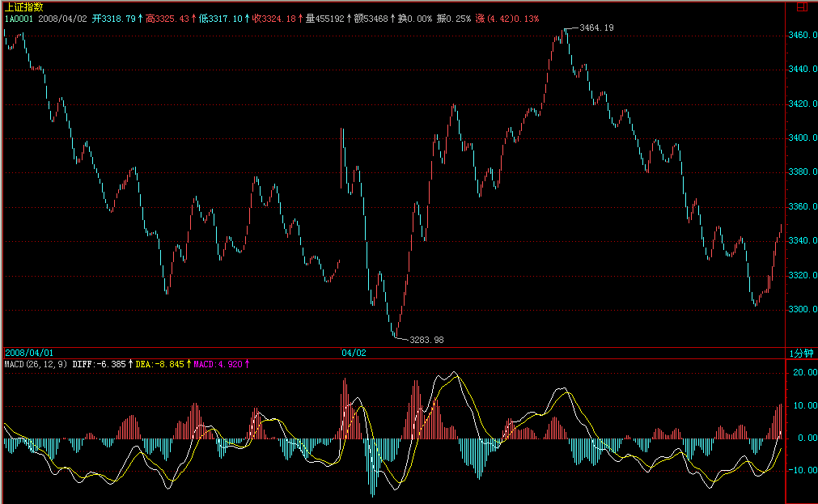The image size is (818, 504).
Task: Select the 1A0001 stock code label
Action: [x=19, y=18]
